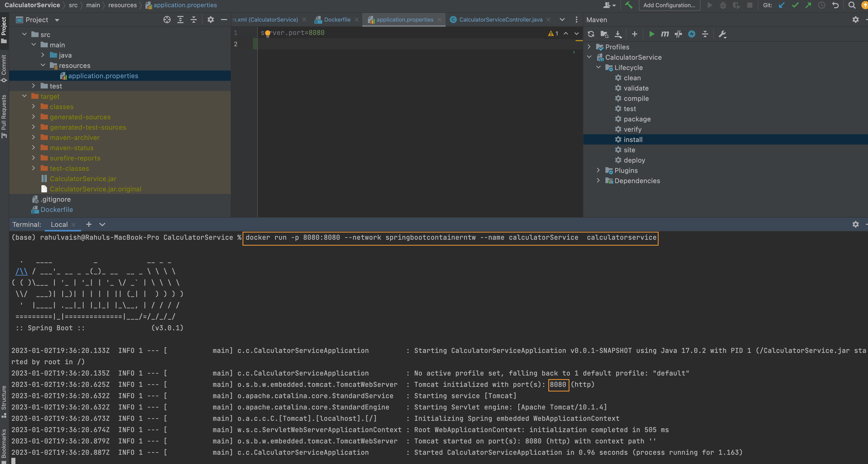Click Collapse All in Project panel
This screenshot has height=464, width=868.
194,20
